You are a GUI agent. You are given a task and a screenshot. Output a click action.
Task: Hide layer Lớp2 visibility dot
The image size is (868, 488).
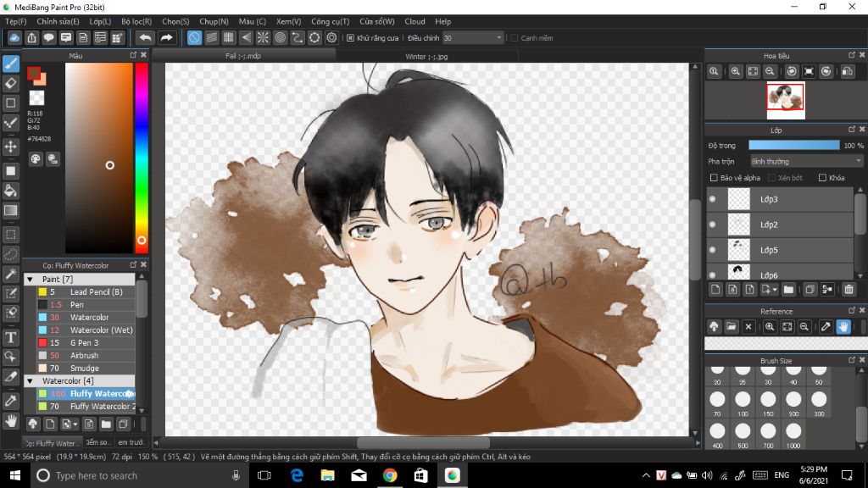click(x=712, y=225)
